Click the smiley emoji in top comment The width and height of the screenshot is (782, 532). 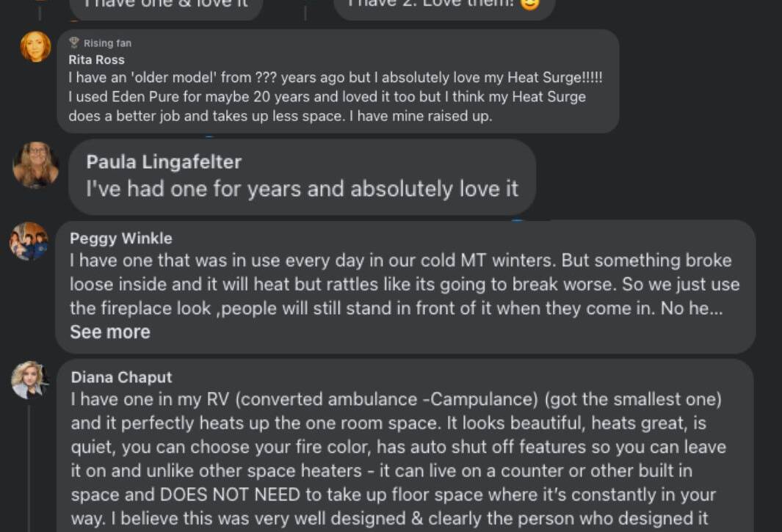coord(530,4)
